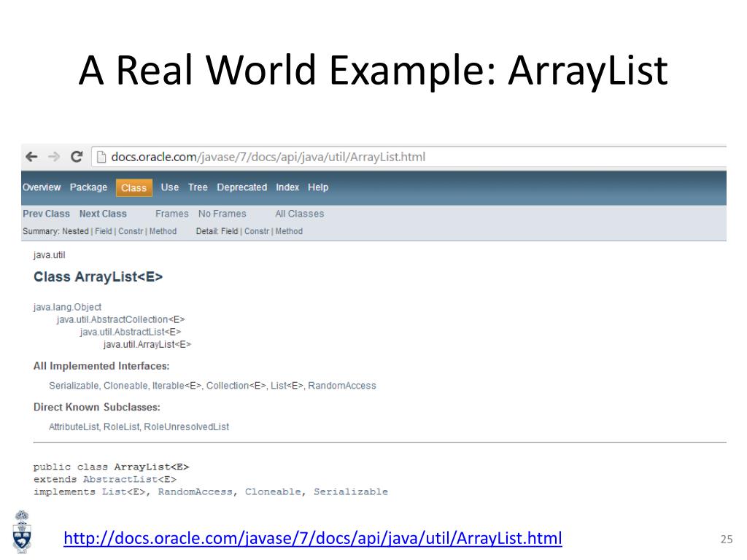
Task: Click the browser back arrow
Action: [x=31, y=157]
